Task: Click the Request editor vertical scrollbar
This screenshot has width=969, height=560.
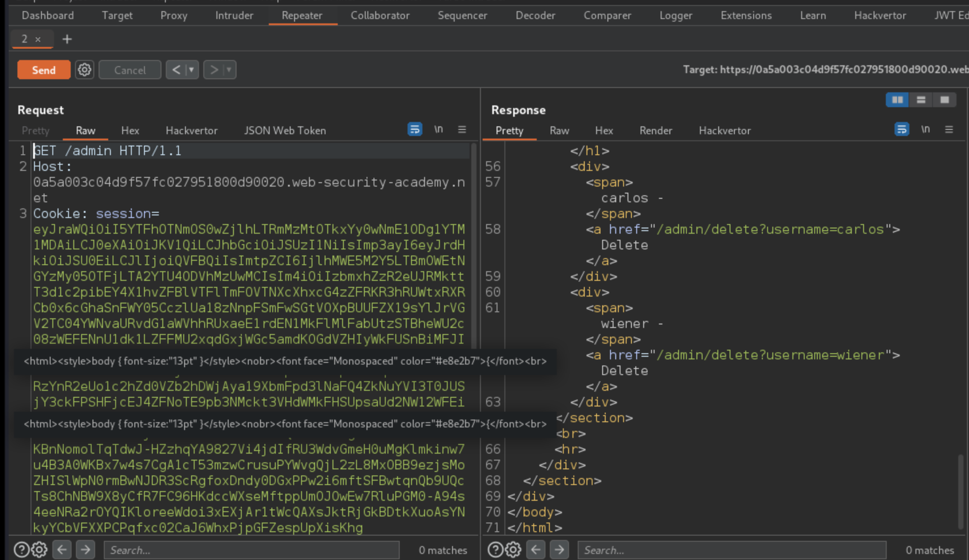Action: (x=474, y=246)
